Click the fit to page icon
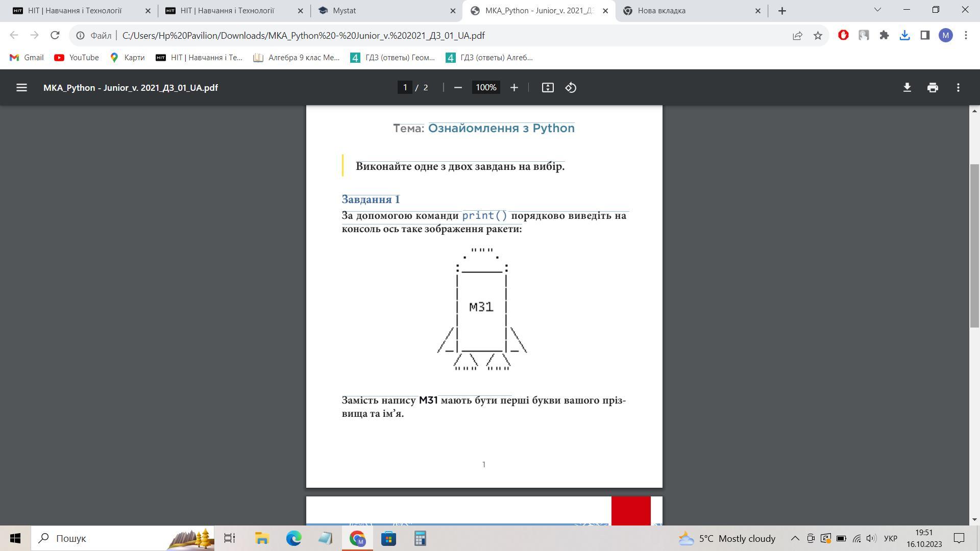This screenshot has width=980, height=551. [548, 88]
